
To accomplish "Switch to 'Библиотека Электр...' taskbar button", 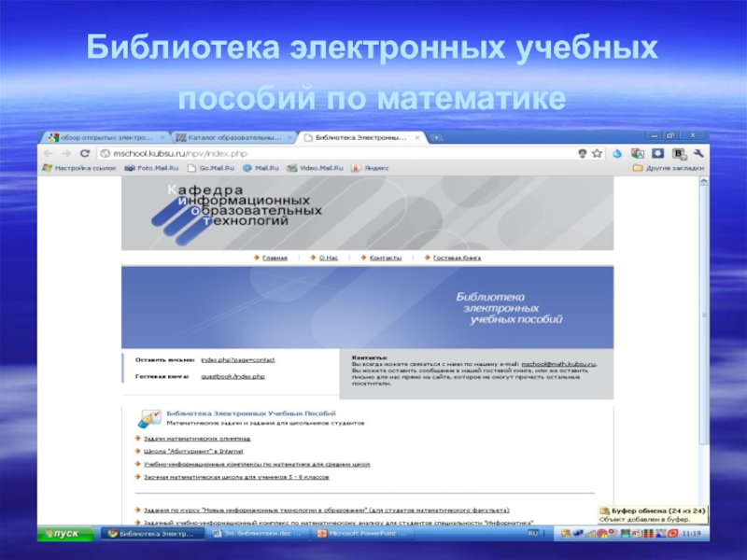I will [152, 533].
